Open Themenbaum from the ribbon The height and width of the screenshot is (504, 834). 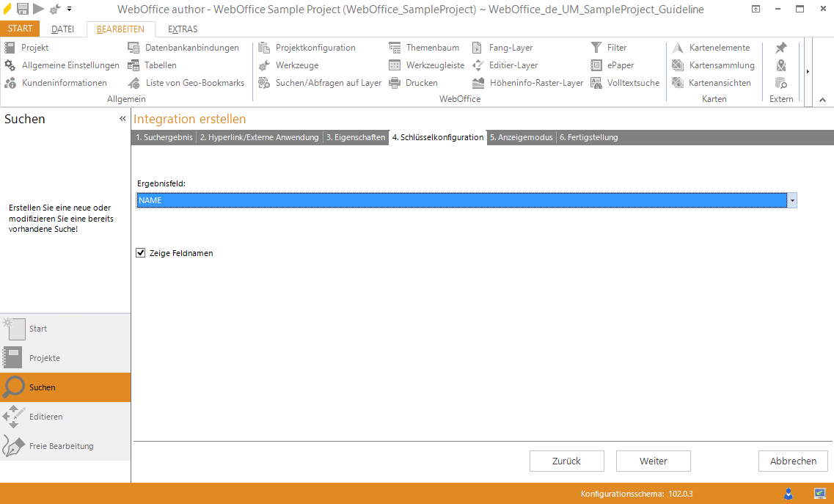click(x=395, y=48)
